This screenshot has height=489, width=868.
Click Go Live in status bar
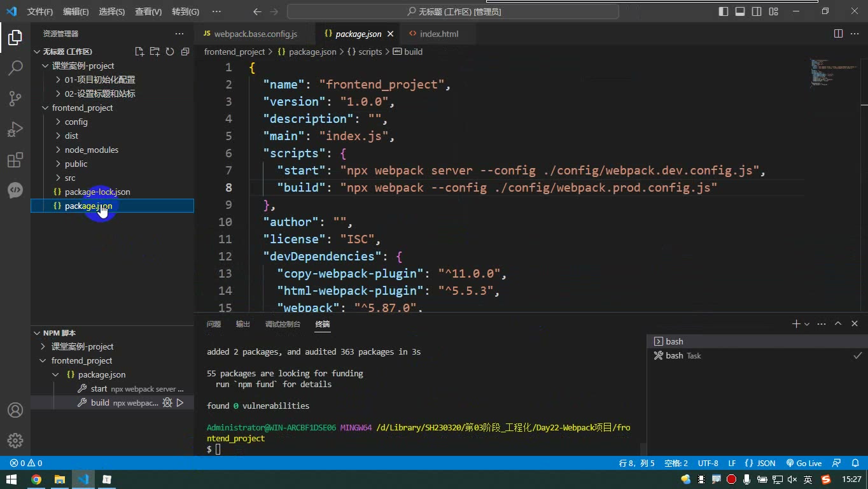804,463
